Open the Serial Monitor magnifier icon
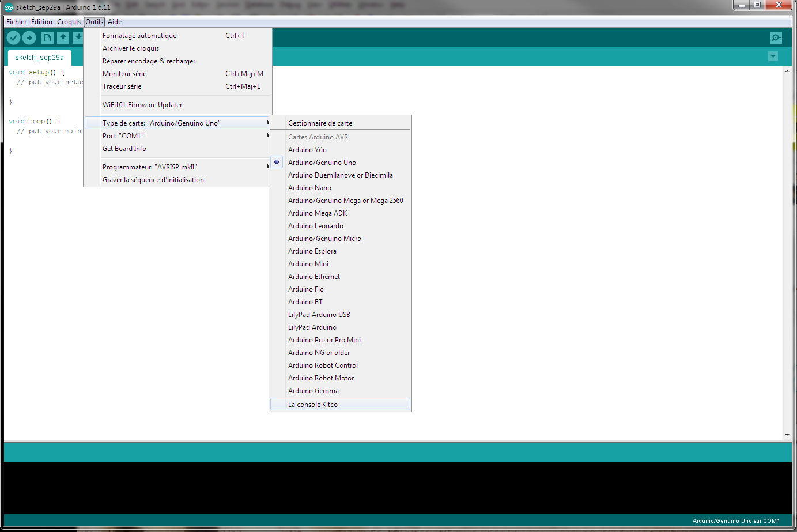797x532 pixels. pyautogui.click(x=776, y=38)
